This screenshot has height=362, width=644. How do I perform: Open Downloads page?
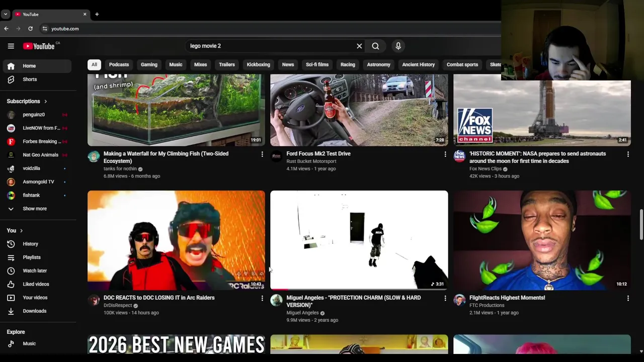[36, 311]
